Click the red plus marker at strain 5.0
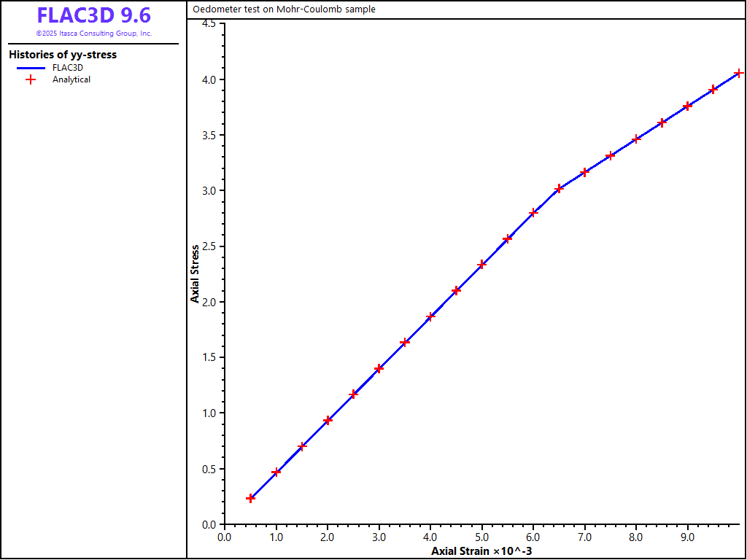This screenshot has height=560, width=747. (x=481, y=265)
